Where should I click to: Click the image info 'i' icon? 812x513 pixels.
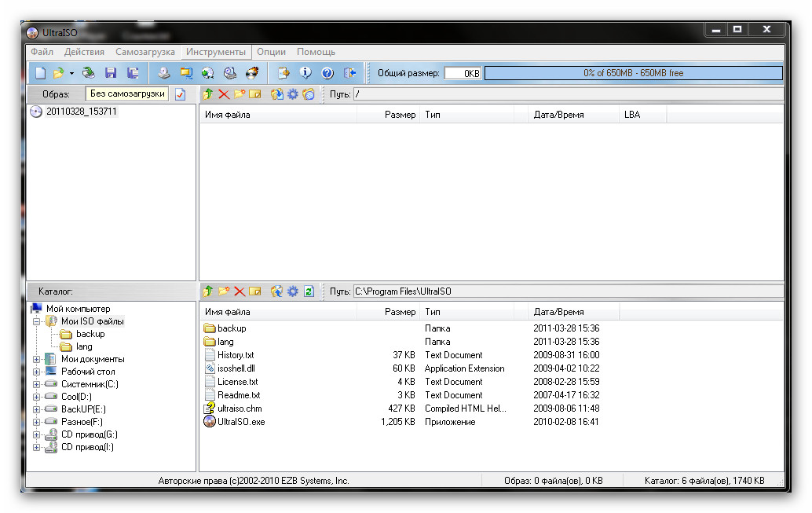(305, 73)
